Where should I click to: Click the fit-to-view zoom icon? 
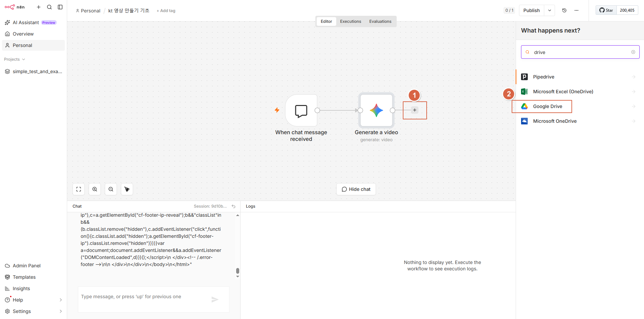click(x=79, y=189)
